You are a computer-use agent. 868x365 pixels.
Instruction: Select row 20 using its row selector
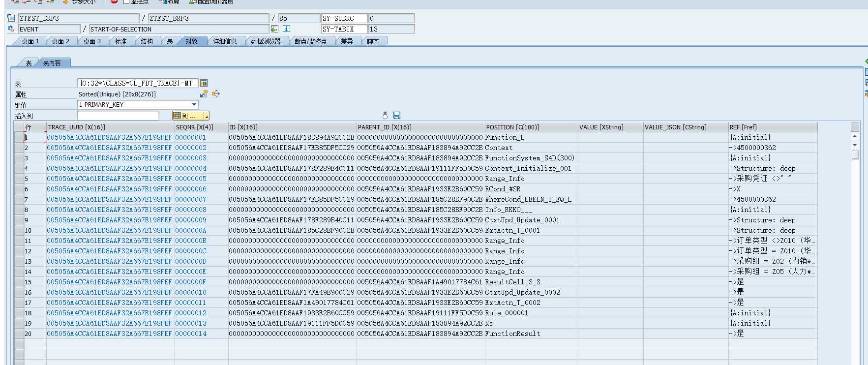point(19,334)
